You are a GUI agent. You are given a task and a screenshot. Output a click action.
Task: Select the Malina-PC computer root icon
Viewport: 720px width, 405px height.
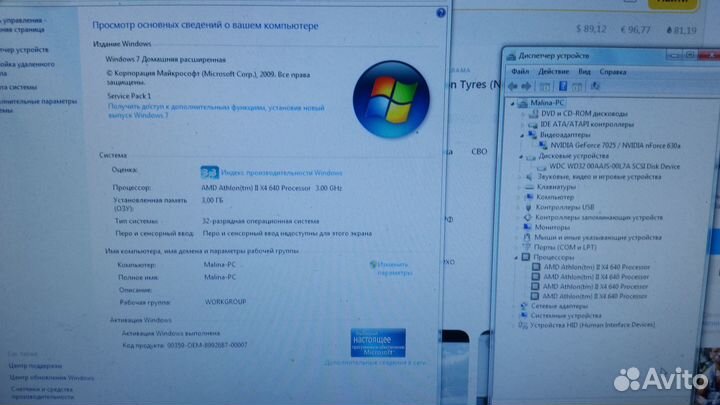tap(523, 103)
